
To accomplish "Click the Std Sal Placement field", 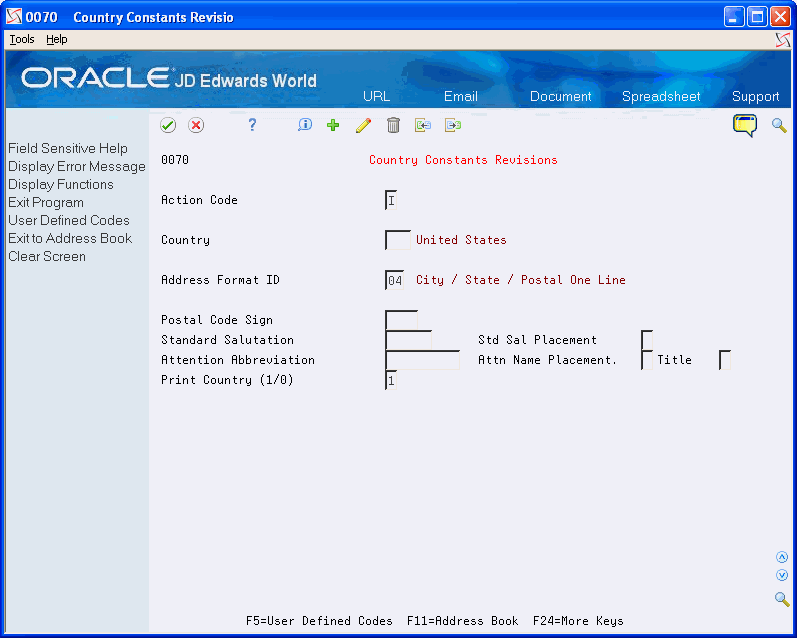I will (x=647, y=340).
